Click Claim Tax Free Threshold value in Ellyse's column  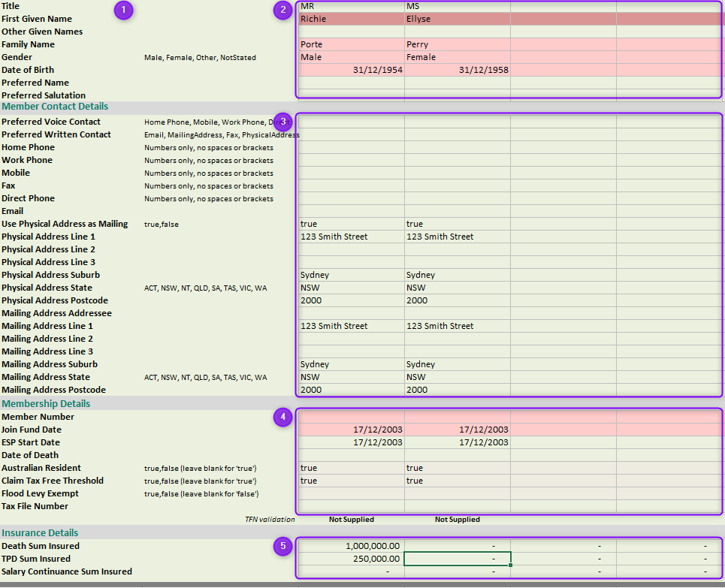click(x=458, y=481)
